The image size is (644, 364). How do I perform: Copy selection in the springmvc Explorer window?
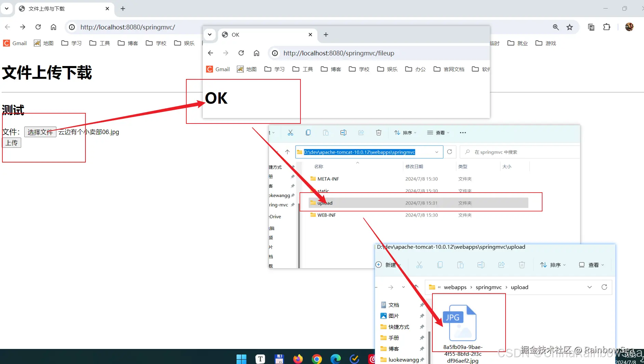pos(308,133)
